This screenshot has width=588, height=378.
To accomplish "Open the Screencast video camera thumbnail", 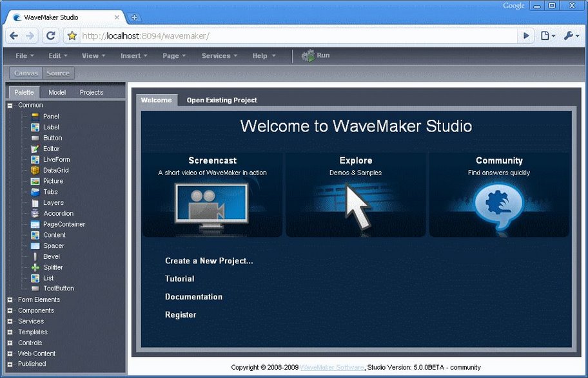I will point(212,207).
